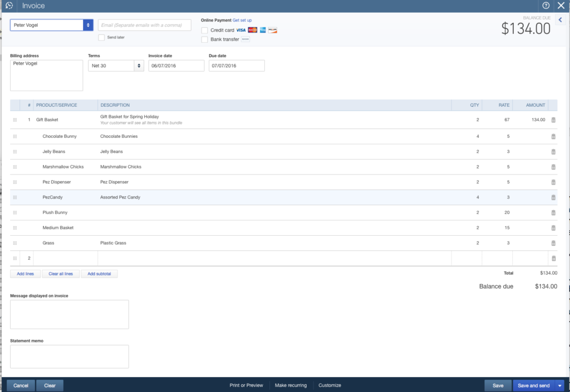The height and width of the screenshot is (392, 570).
Task: Click the PRODUCT/SERVICE column header
Action: pos(57,105)
